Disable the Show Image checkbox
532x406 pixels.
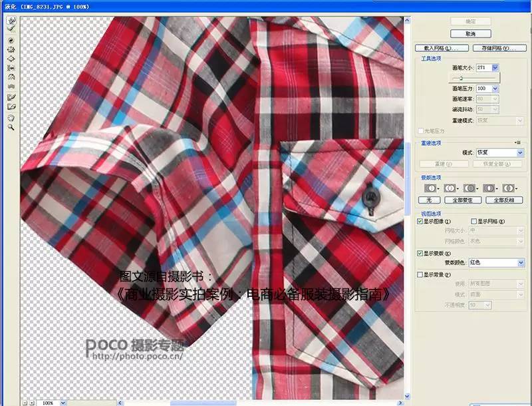click(x=420, y=221)
